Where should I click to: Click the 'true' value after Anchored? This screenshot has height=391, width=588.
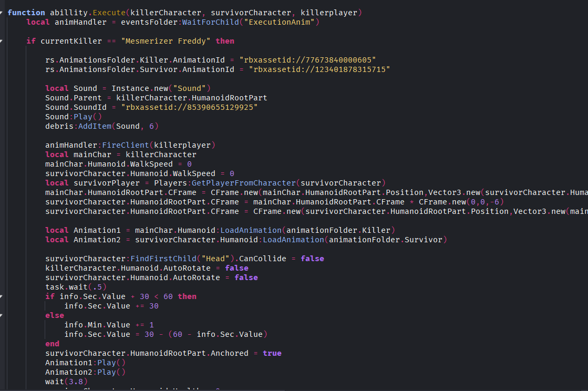click(x=272, y=353)
